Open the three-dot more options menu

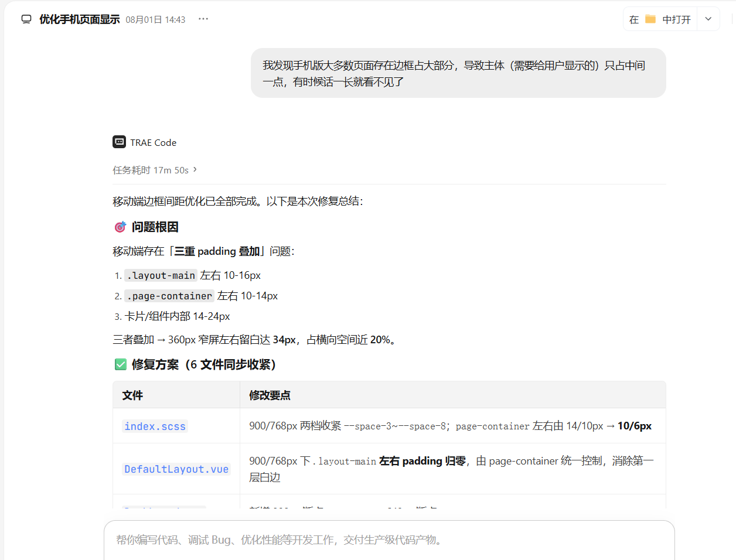point(203,19)
